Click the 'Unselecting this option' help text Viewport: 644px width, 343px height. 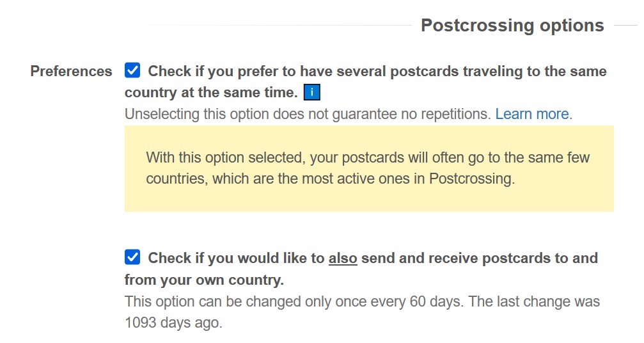(192, 115)
